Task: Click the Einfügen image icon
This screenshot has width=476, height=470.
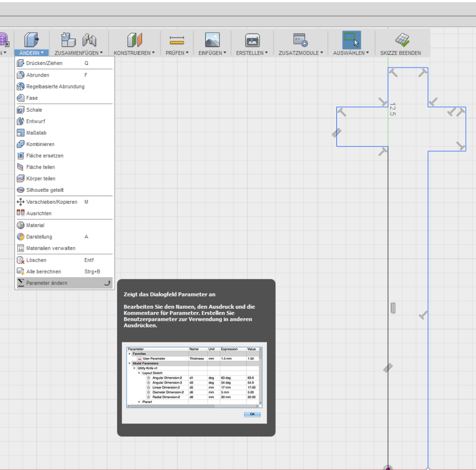Action: 212,40
